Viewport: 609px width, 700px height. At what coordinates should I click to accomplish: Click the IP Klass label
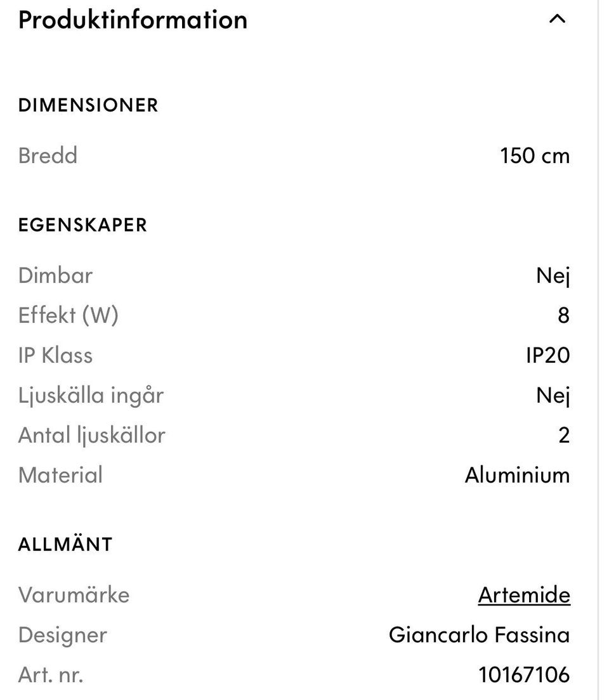(55, 355)
